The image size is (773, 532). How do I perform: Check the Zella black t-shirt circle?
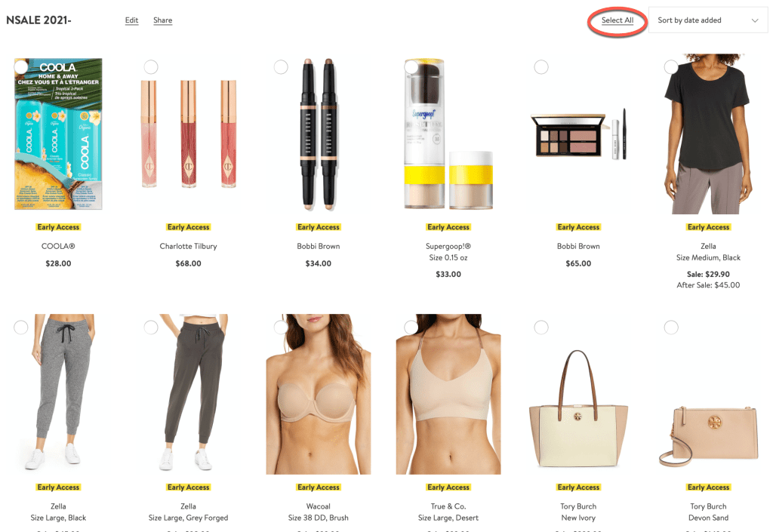pyautogui.click(x=671, y=67)
